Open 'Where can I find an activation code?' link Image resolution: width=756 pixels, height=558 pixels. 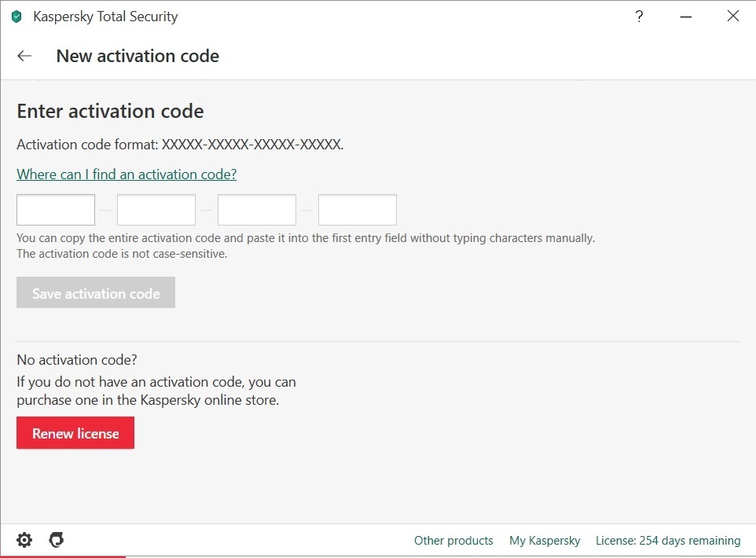coord(127,174)
